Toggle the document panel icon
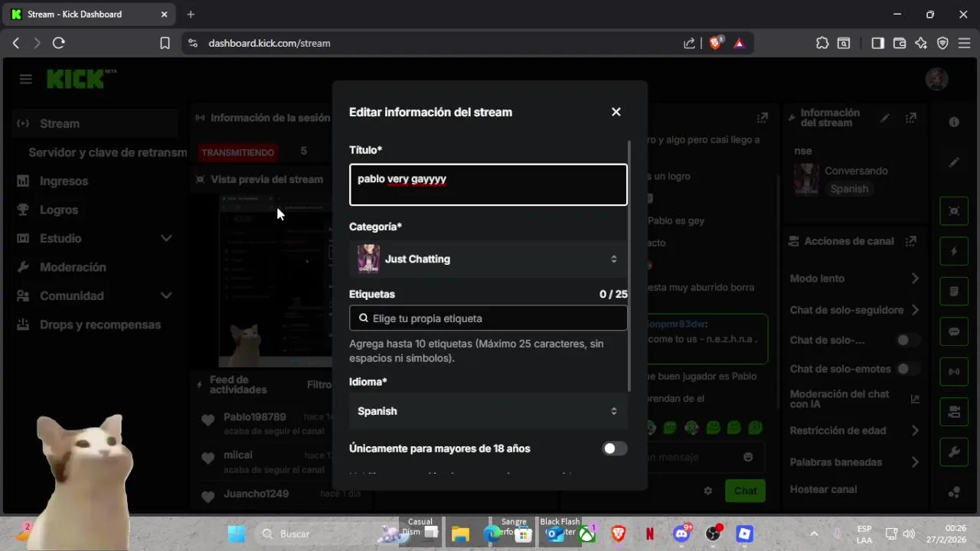Screen dimensions: 980x551 954,292
